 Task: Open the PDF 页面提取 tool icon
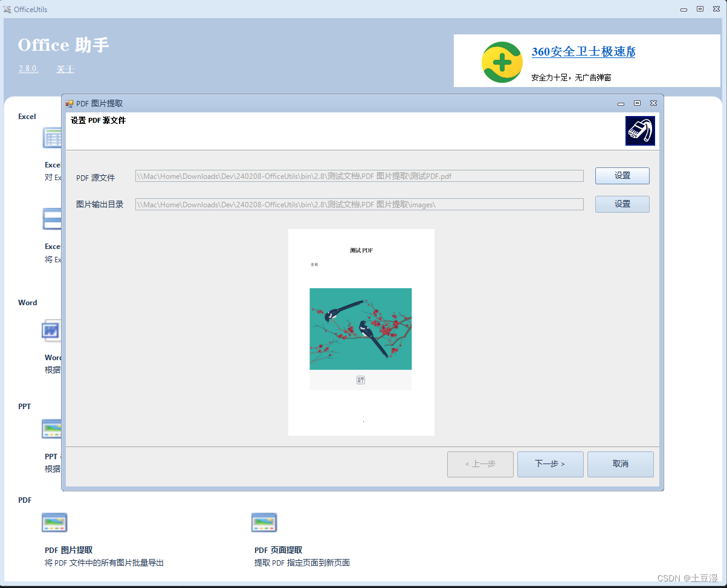coord(264,522)
